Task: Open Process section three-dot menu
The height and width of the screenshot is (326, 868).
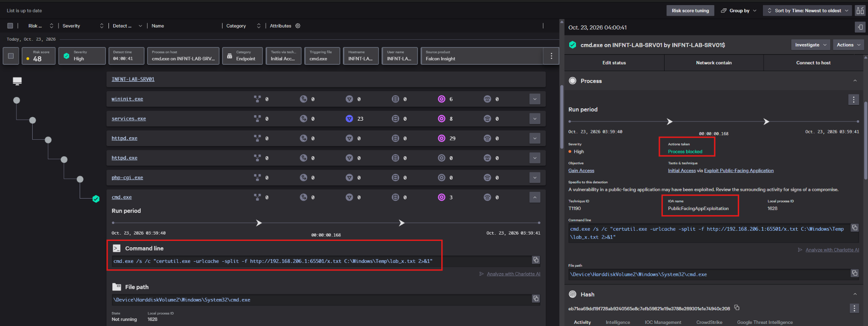Action: (854, 99)
